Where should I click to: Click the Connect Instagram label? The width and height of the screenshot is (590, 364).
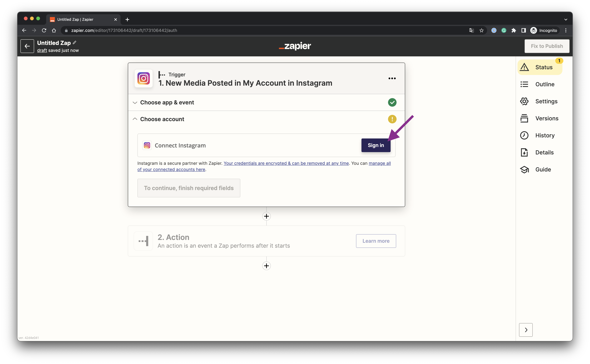click(180, 145)
